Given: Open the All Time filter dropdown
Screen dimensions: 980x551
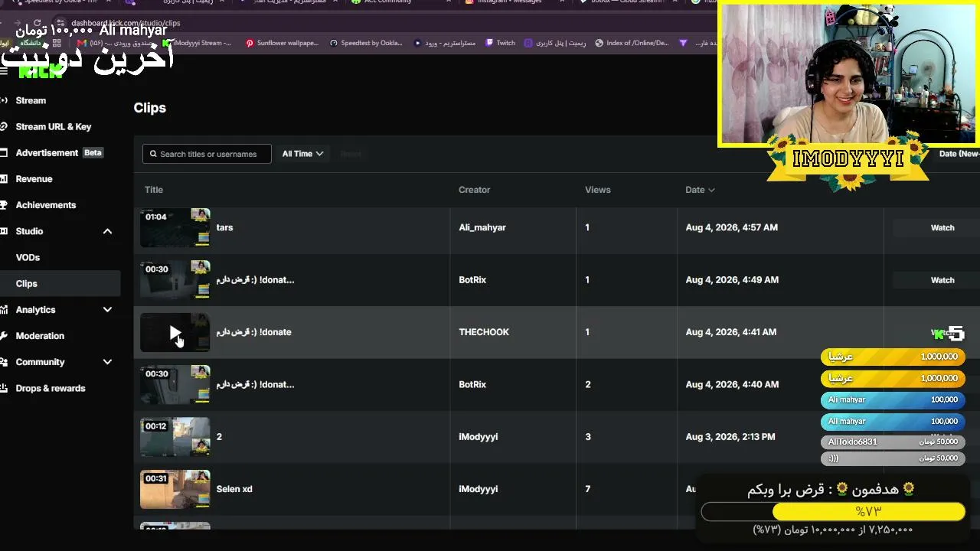Looking at the screenshot, I should pyautogui.click(x=302, y=154).
